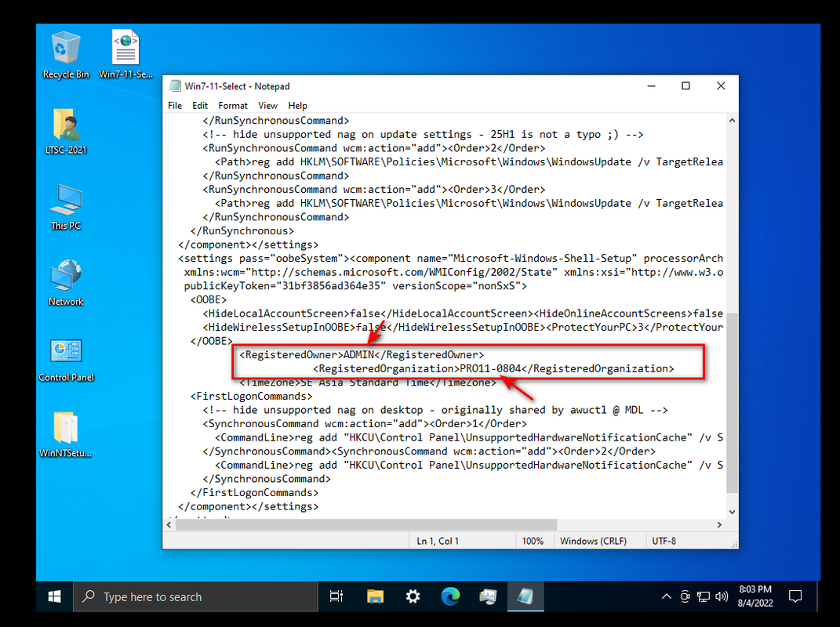Click the settings pass oobeSystem line
The height and width of the screenshot is (627, 840).
(450, 259)
